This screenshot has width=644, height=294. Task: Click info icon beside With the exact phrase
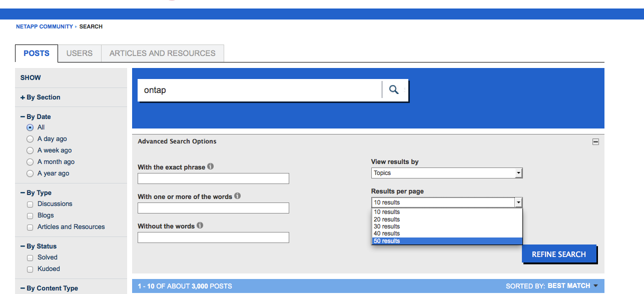click(211, 166)
